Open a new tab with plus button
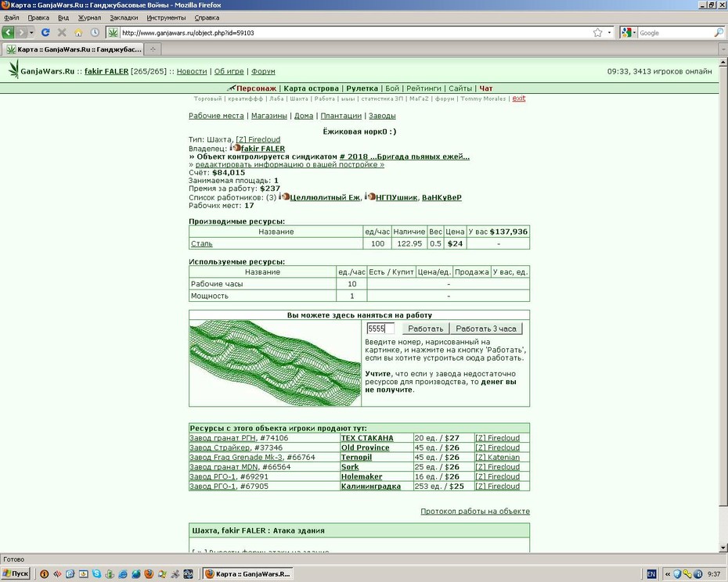The image size is (728, 582). 153,48
